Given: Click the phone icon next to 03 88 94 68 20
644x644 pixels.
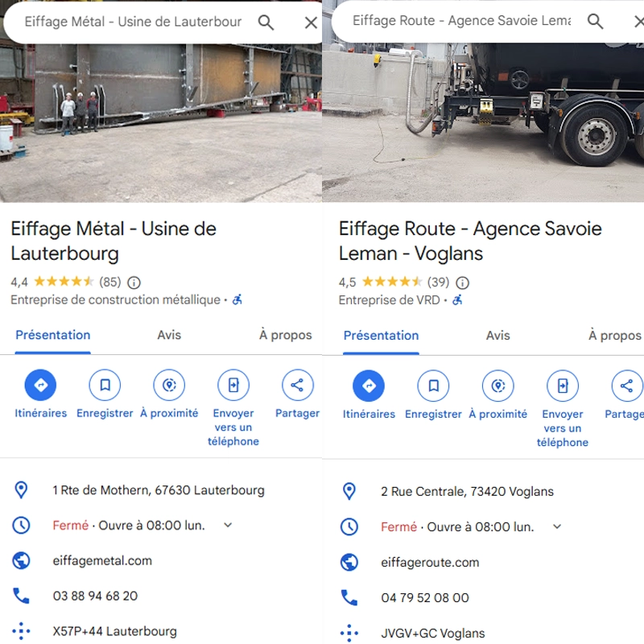Looking at the screenshot, I should click(x=20, y=596).
